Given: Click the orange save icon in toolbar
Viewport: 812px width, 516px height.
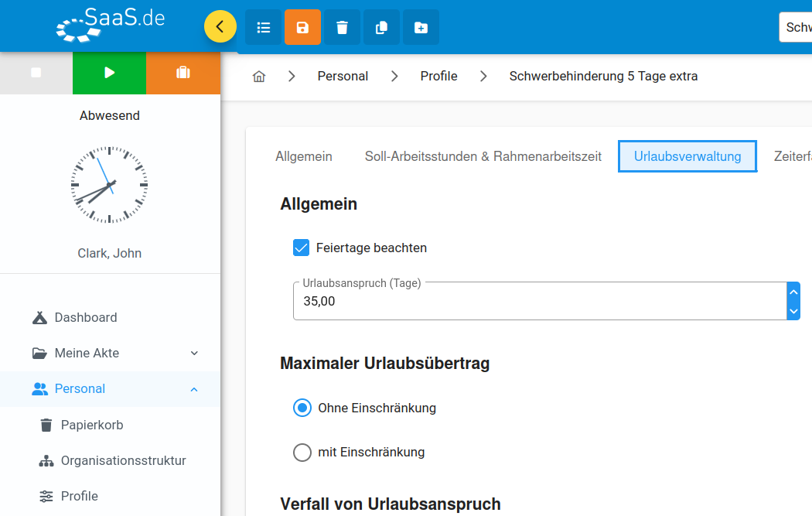Looking at the screenshot, I should [302, 28].
